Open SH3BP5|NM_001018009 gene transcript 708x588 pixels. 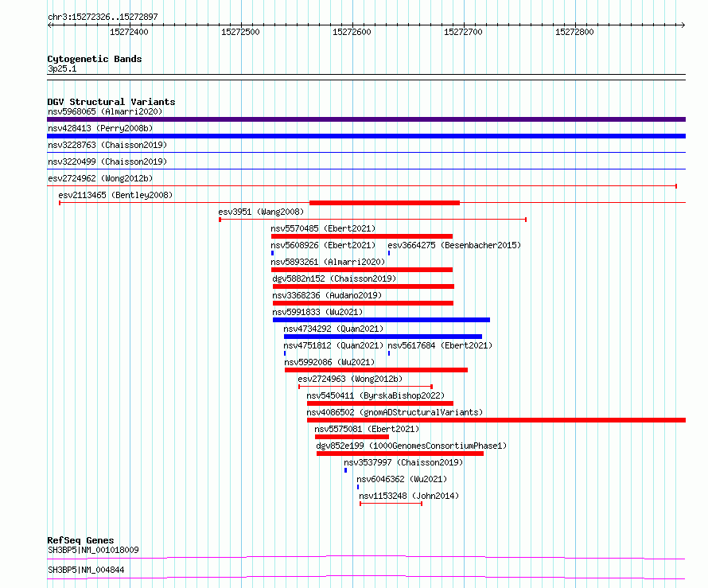click(93, 550)
